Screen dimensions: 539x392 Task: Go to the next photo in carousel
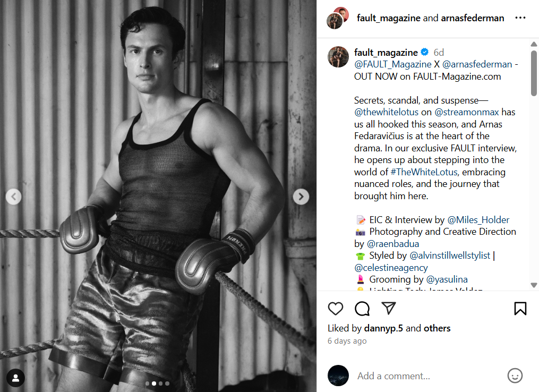301,197
